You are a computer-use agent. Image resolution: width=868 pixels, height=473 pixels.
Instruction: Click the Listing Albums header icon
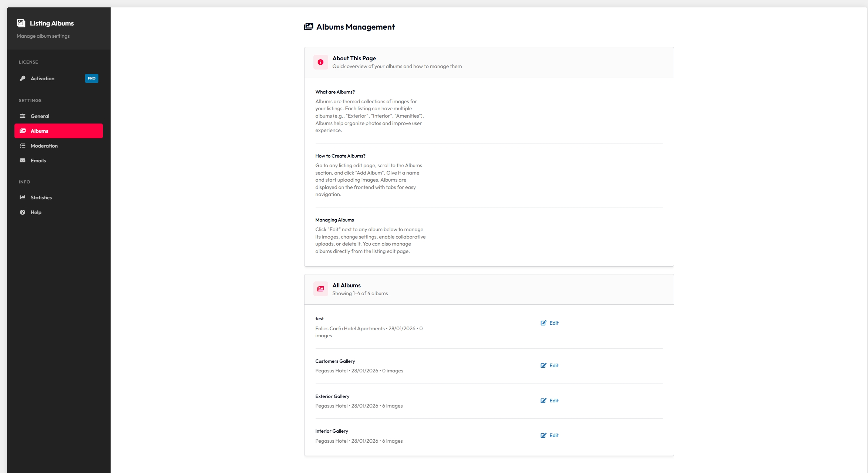point(21,23)
